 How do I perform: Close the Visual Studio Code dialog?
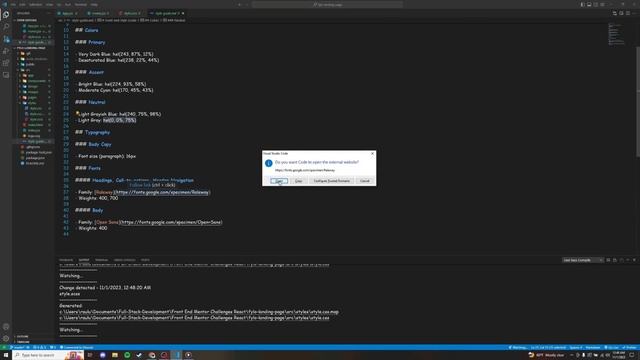(x=372, y=153)
